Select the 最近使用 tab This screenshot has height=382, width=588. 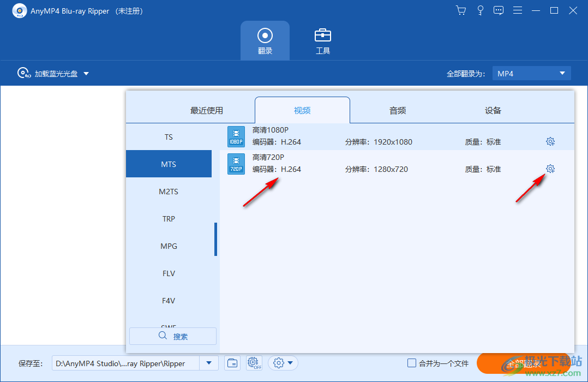click(207, 111)
